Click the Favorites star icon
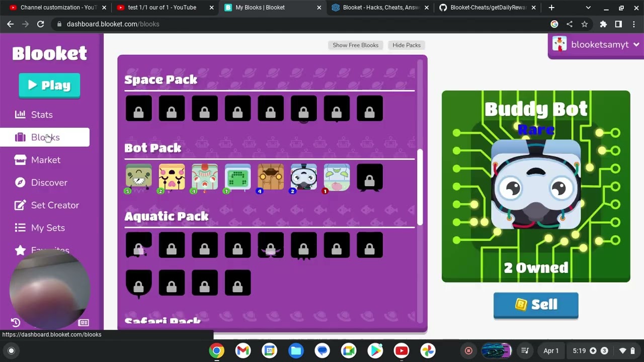The height and width of the screenshot is (362, 644). coord(20,250)
